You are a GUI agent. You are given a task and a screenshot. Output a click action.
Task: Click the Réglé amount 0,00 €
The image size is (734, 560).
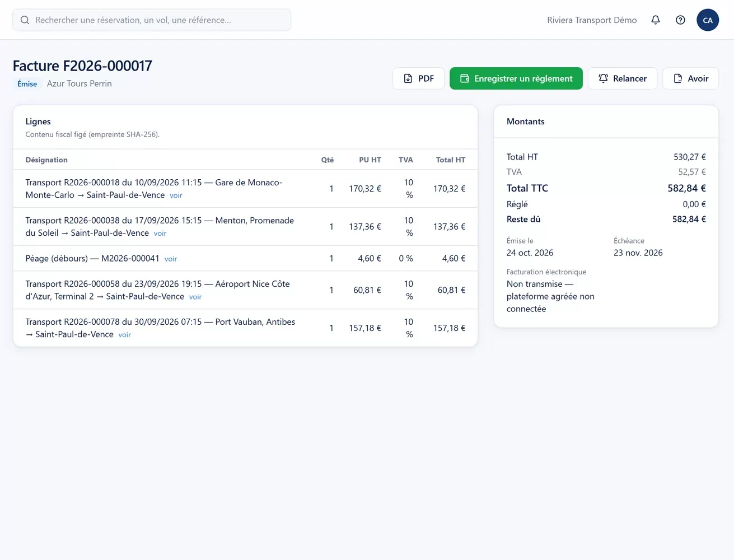point(694,204)
